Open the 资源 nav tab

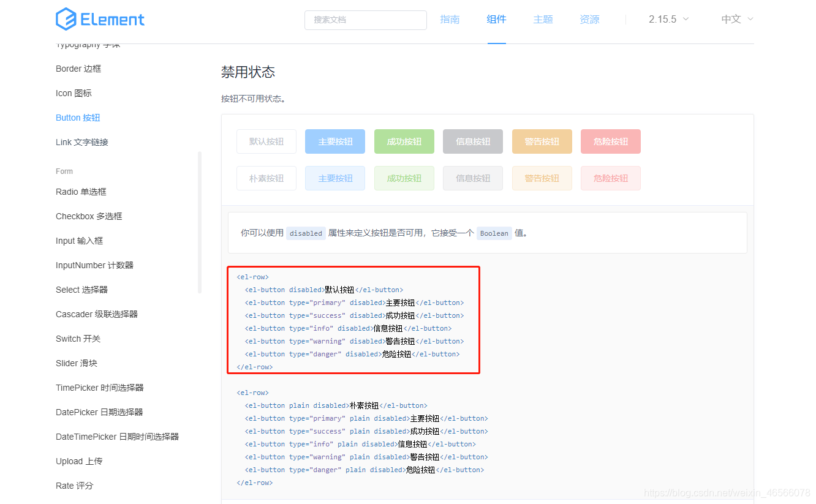tap(589, 19)
